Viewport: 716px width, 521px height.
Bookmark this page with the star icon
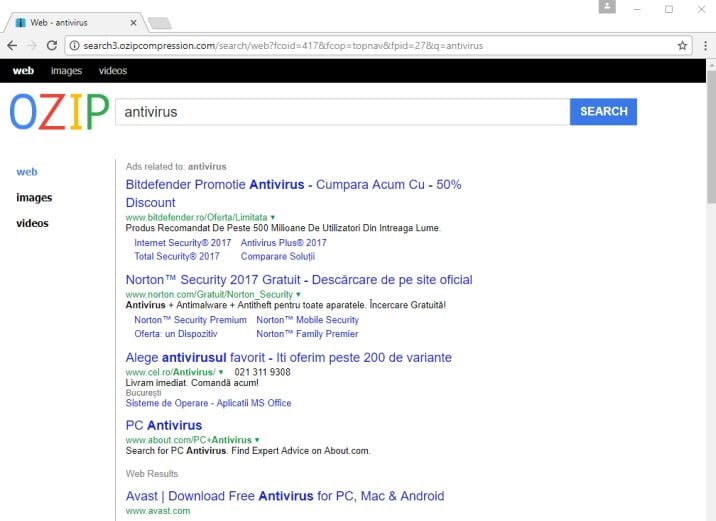683,46
